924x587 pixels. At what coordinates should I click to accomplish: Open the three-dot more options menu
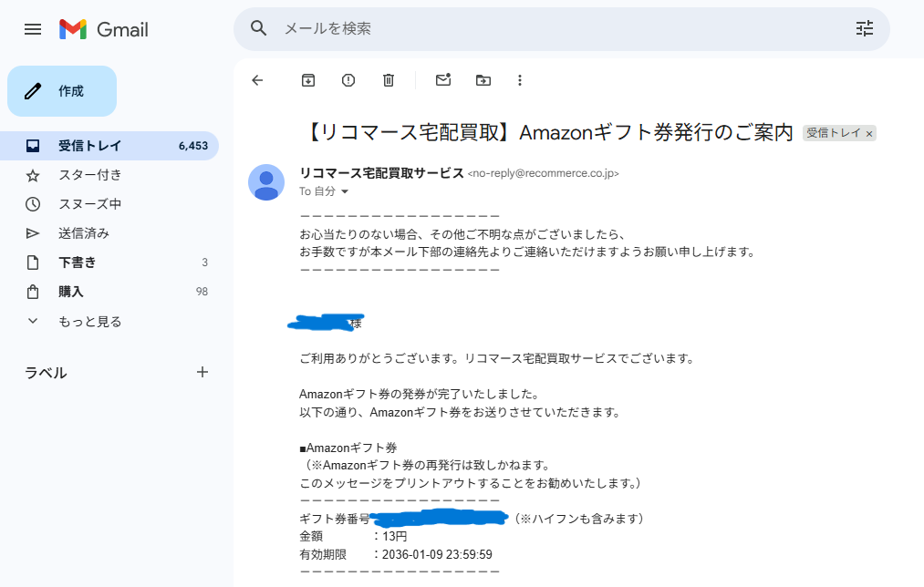coord(520,80)
